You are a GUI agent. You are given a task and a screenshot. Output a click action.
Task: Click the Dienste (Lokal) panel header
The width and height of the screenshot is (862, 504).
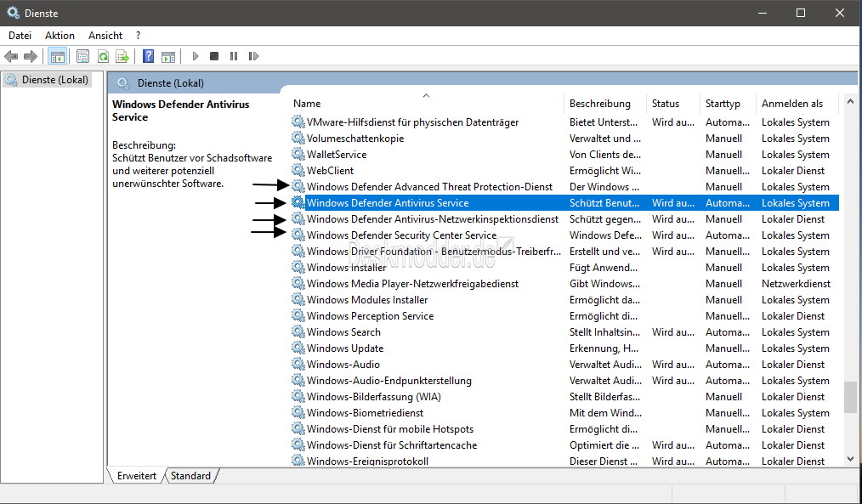(483, 83)
